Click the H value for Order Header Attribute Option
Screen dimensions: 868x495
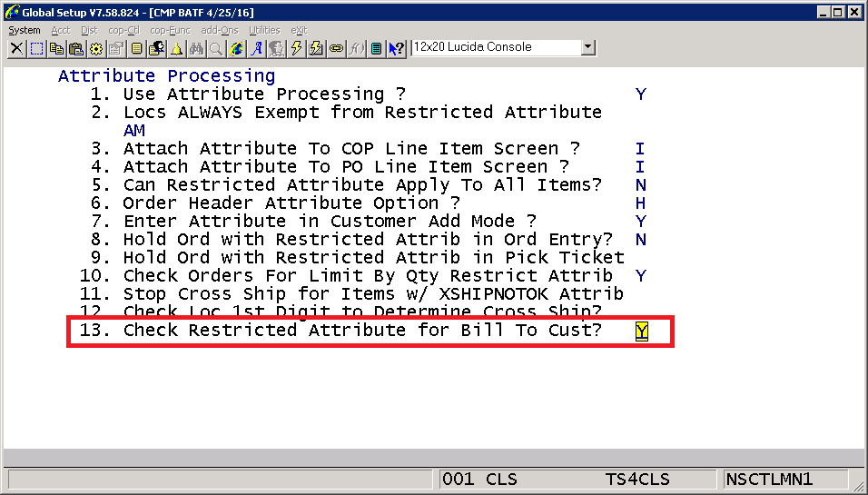(x=641, y=203)
